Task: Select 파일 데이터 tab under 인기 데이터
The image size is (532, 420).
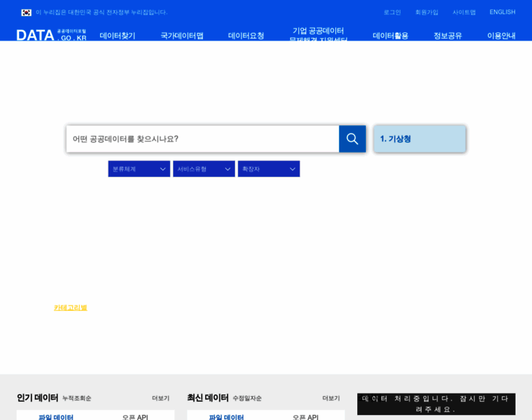Action: point(56,417)
